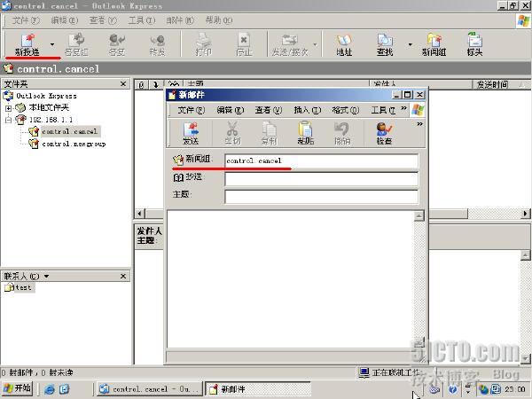Click the 抄送 Cc picker button
Screen dimensions: 532x399
pyautogui.click(x=188, y=177)
